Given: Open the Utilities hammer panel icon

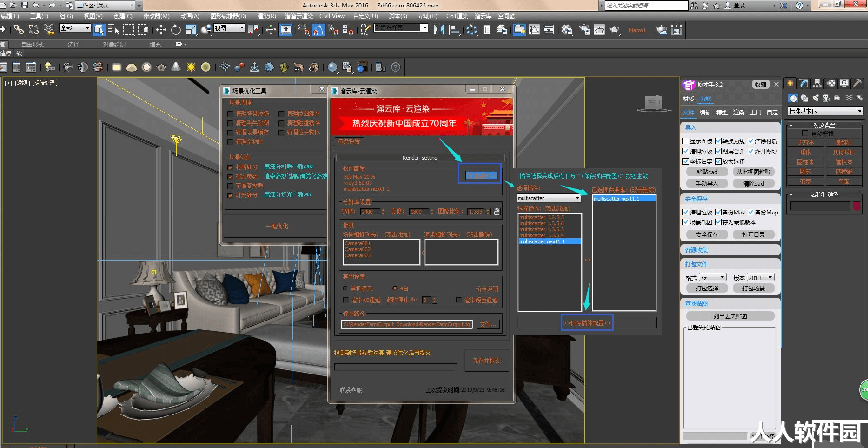Looking at the screenshot, I should [858, 83].
